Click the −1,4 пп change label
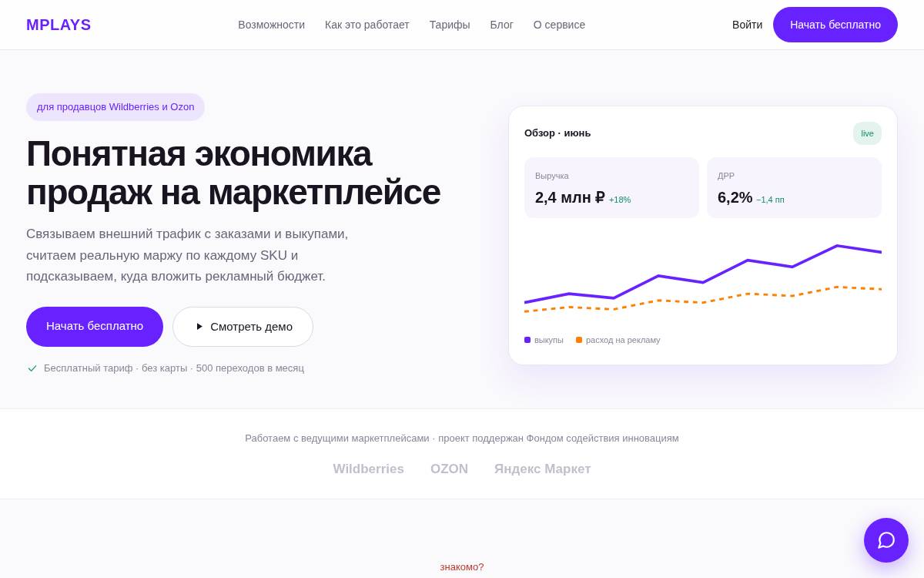This screenshot has width=924, height=578. click(770, 200)
